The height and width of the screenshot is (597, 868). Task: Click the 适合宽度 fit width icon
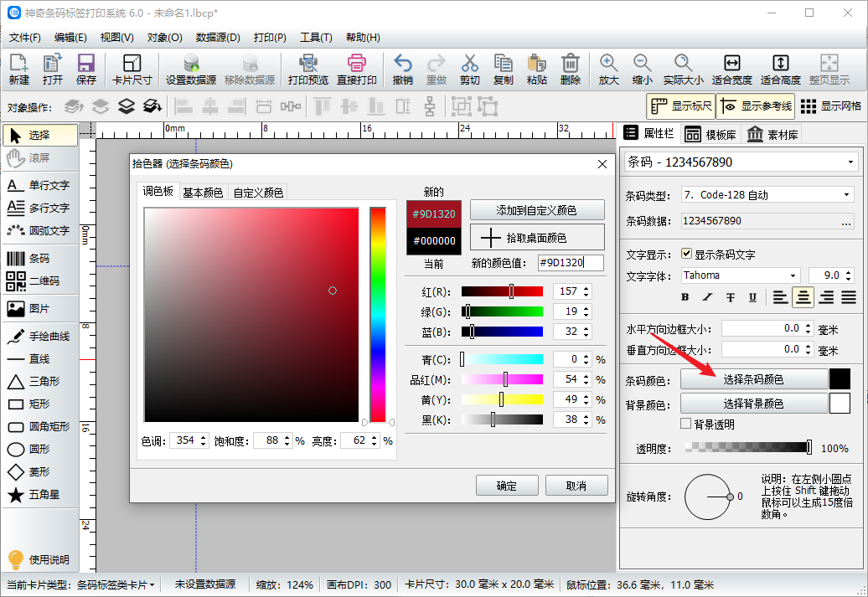click(x=731, y=69)
